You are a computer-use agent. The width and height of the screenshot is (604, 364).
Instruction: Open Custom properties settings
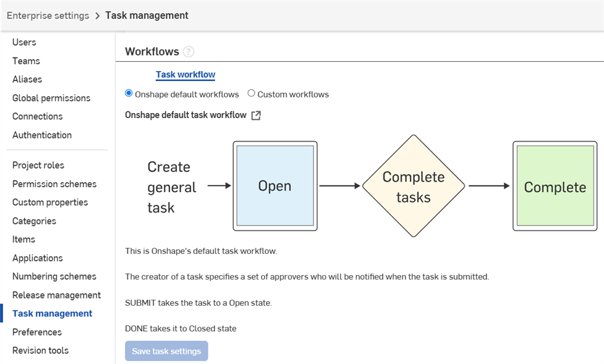tap(49, 202)
